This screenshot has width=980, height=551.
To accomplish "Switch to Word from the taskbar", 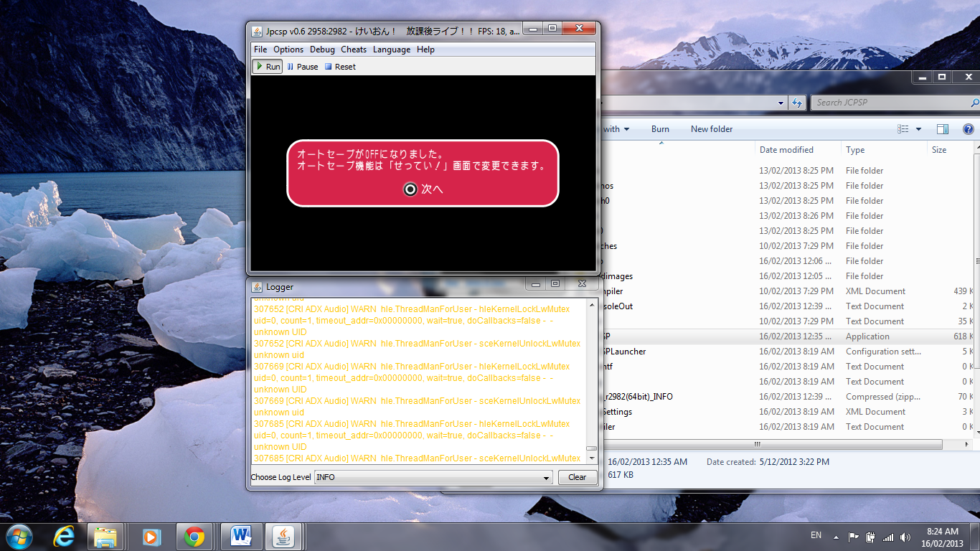I will (x=242, y=537).
